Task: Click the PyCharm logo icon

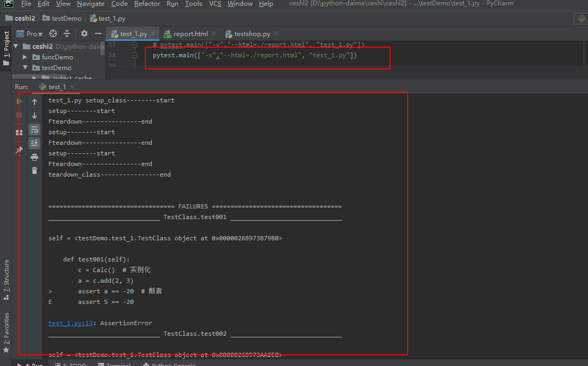Action: (x=9, y=3)
